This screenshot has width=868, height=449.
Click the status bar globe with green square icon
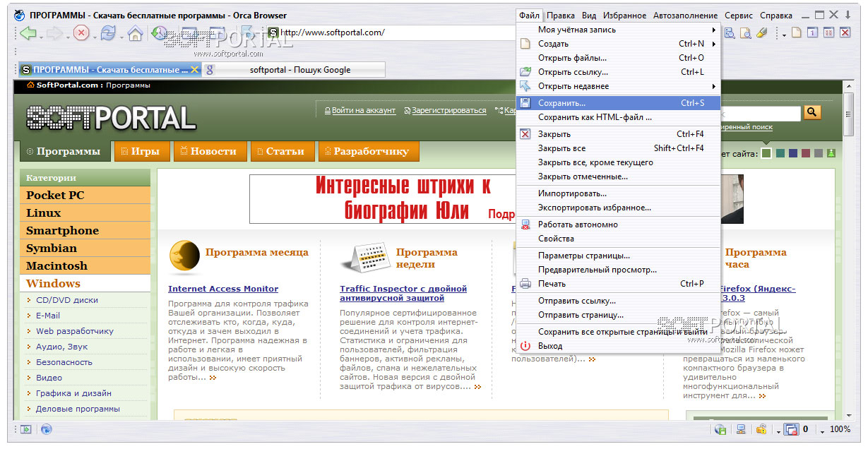pyautogui.click(x=721, y=429)
